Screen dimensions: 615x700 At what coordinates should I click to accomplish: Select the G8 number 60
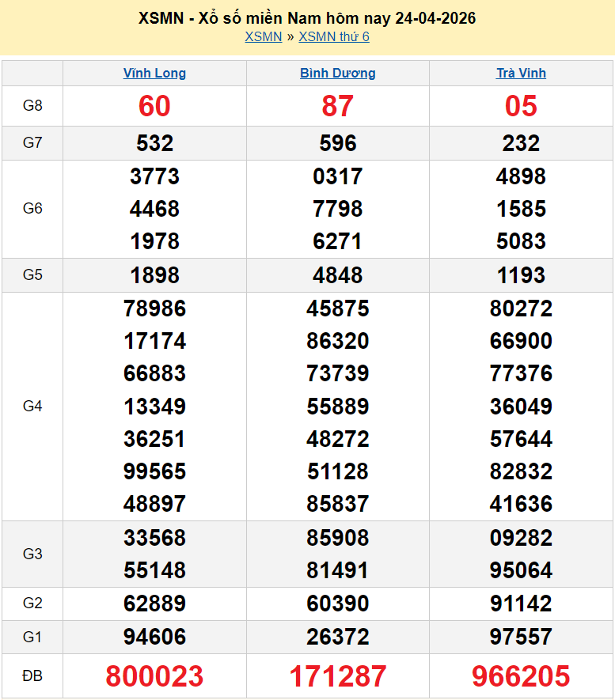154,106
